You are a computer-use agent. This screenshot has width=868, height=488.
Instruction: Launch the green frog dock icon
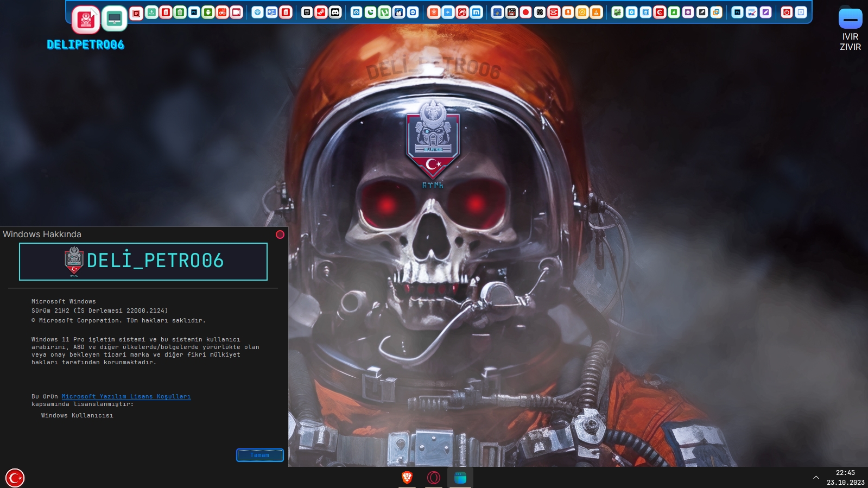[617, 12]
